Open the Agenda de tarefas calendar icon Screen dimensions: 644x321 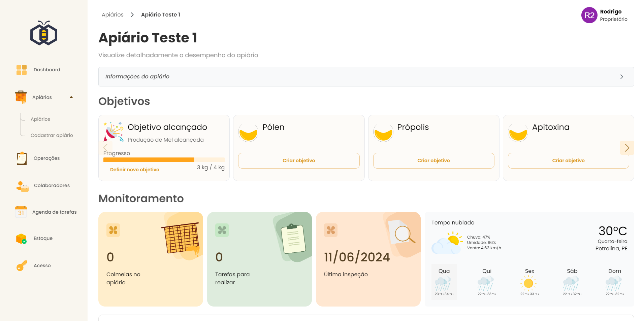21,212
